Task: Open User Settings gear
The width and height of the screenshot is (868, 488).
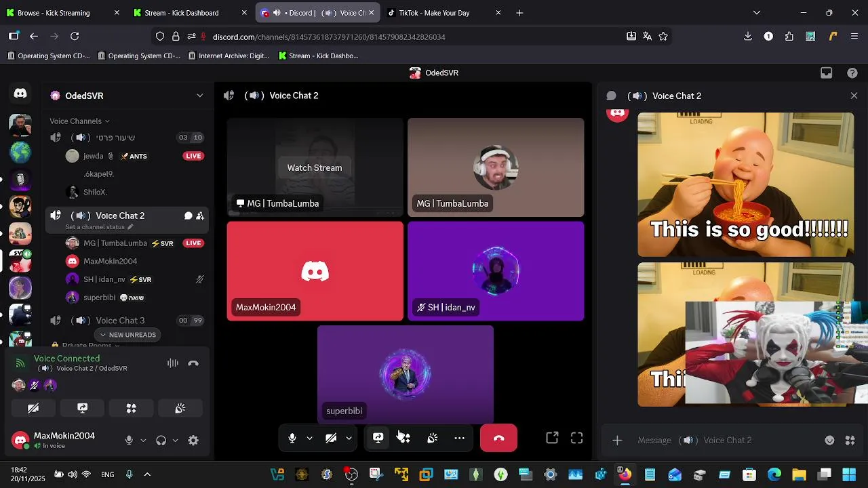Action: pyautogui.click(x=193, y=441)
